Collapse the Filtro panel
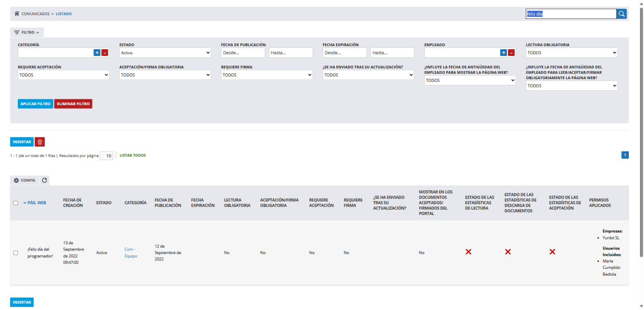The height and width of the screenshot is (310, 644). (27, 32)
